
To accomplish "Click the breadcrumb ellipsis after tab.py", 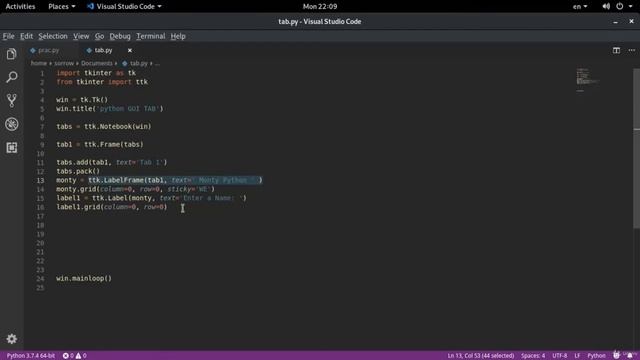I will point(157,63).
